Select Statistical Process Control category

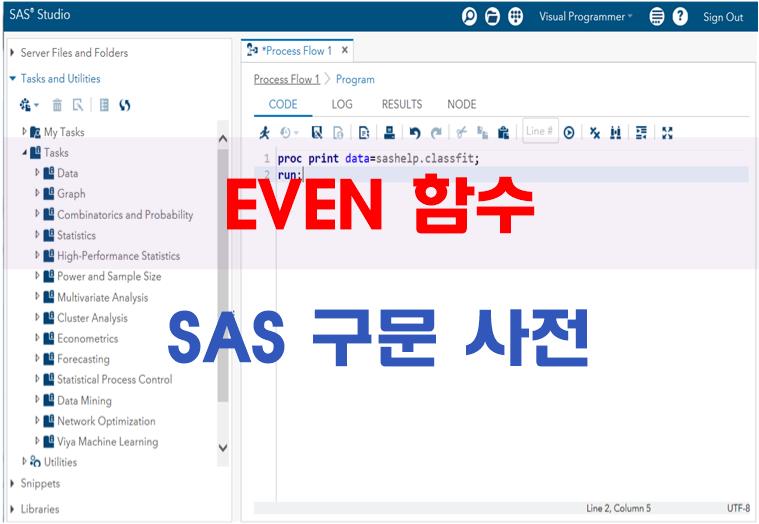[115, 379]
